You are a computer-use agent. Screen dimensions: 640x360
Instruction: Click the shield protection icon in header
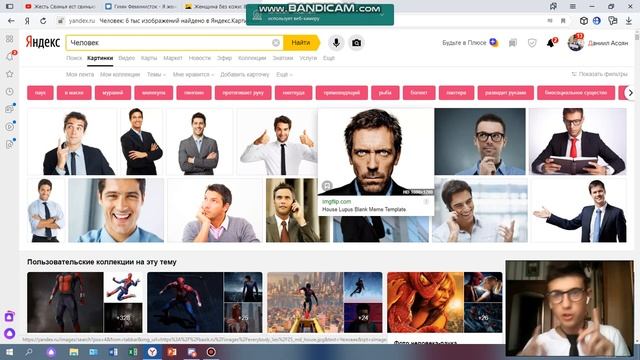(x=532, y=42)
